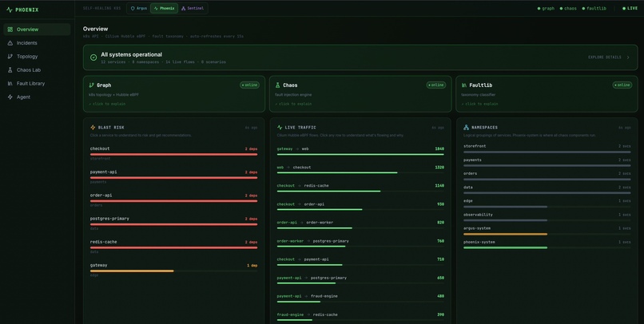The width and height of the screenshot is (644, 324).
Task: Open the Graph service card
Action: (174, 94)
